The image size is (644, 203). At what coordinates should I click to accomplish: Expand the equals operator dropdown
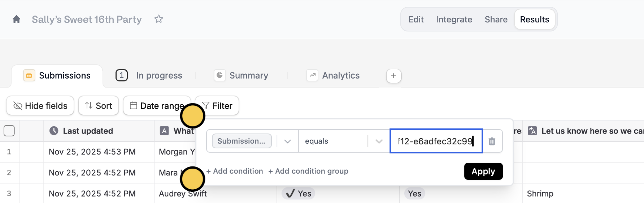(379, 141)
